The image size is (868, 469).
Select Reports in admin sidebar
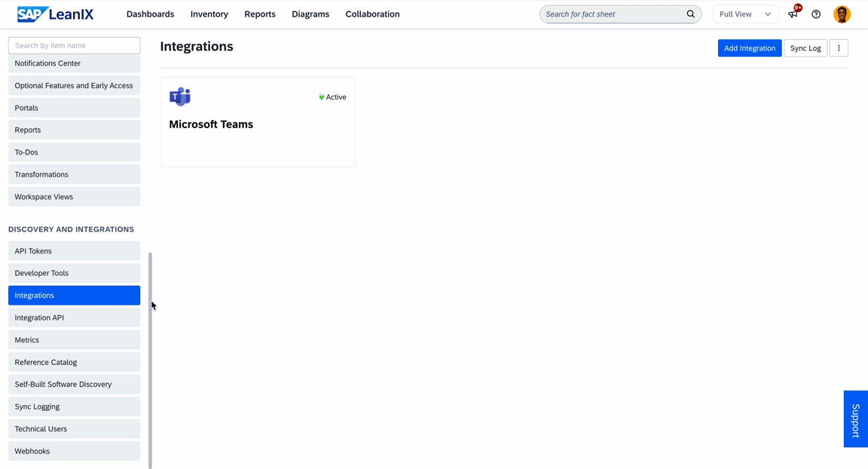[x=74, y=130]
